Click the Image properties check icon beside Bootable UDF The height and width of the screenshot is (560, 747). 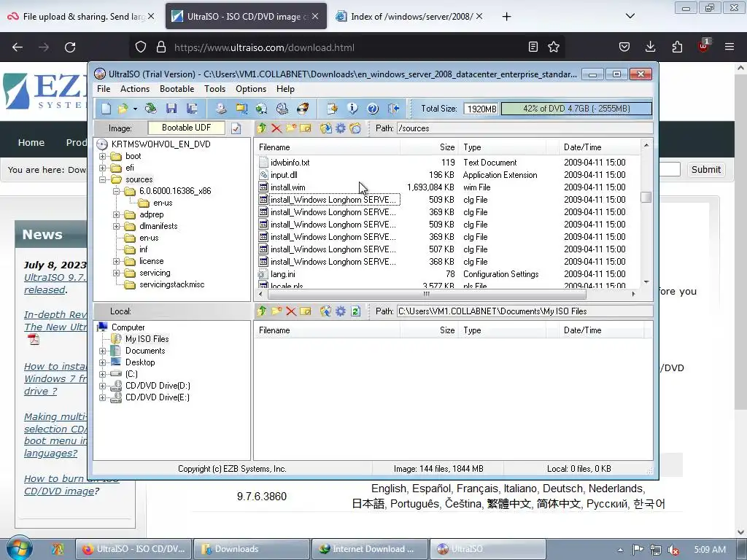pos(236,128)
